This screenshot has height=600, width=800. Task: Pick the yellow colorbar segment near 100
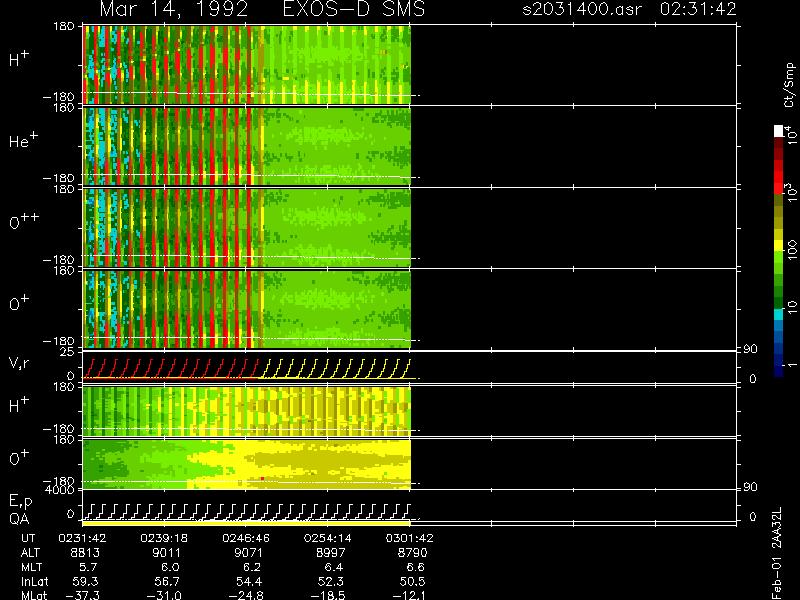pos(779,246)
